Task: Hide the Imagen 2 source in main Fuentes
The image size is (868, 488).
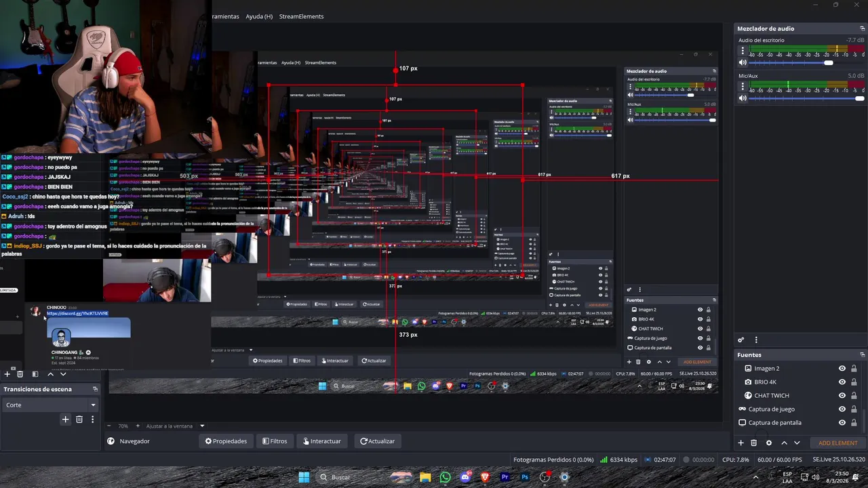Action: click(842, 368)
